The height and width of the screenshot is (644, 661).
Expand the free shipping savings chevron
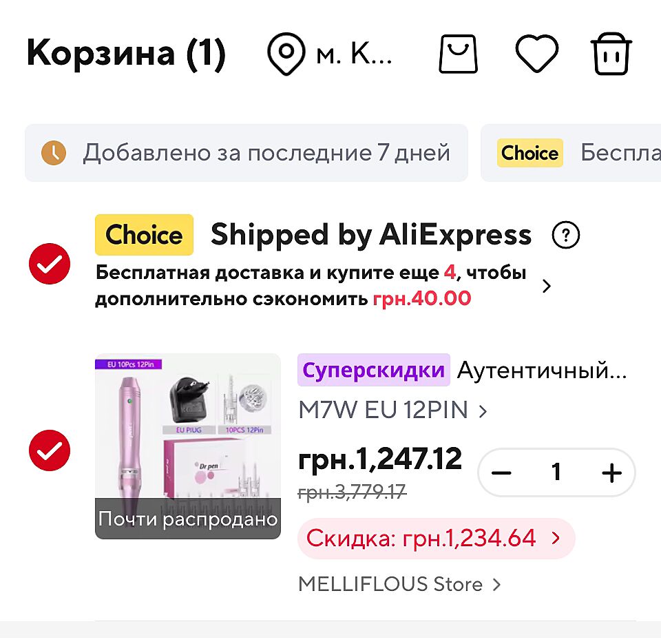(x=547, y=287)
